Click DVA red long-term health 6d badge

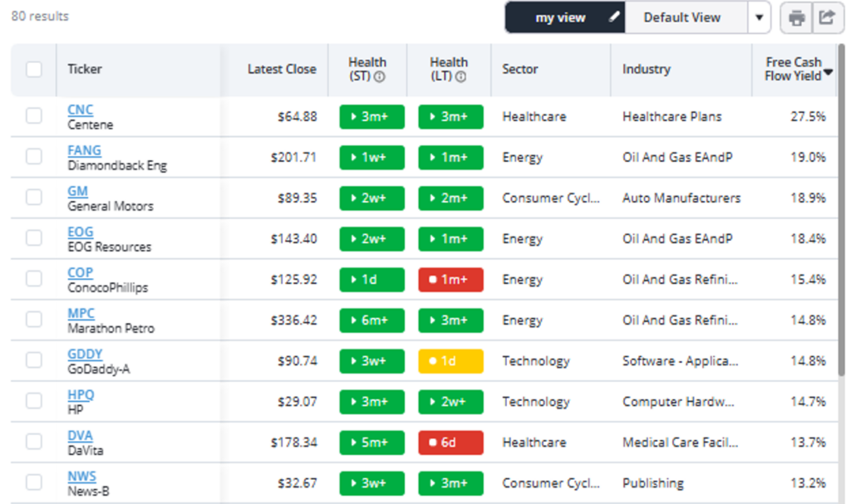click(450, 443)
